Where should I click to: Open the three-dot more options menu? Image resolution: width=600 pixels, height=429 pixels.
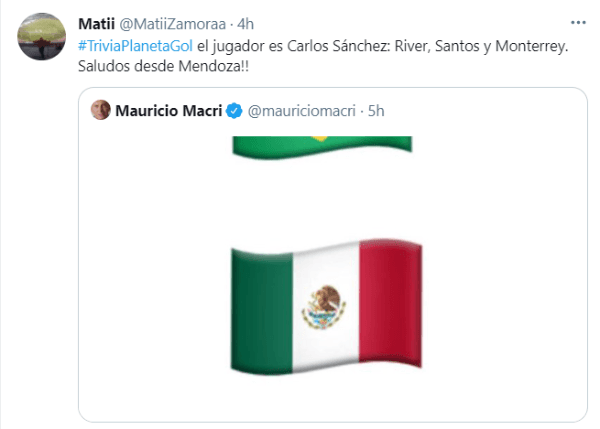577,21
